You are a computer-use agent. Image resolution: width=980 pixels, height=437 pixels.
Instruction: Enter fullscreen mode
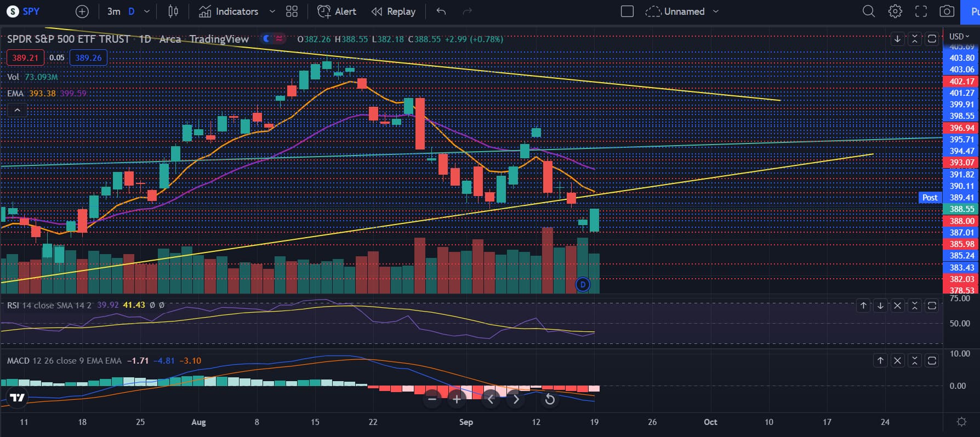tap(921, 11)
